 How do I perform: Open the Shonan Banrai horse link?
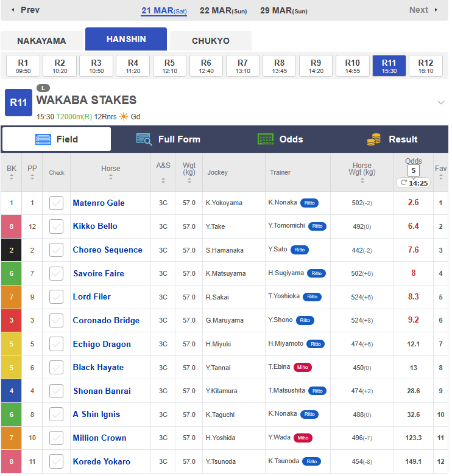click(x=102, y=391)
